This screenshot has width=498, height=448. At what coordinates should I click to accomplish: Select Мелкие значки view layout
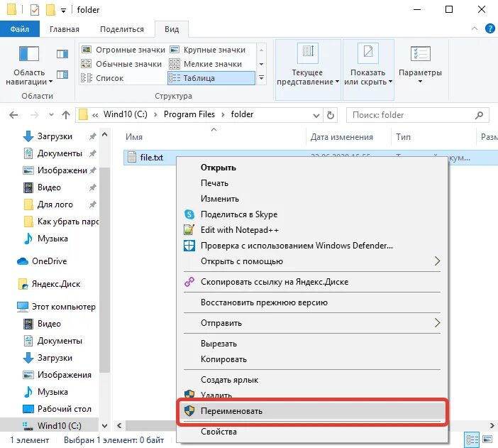[x=206, y=64]
